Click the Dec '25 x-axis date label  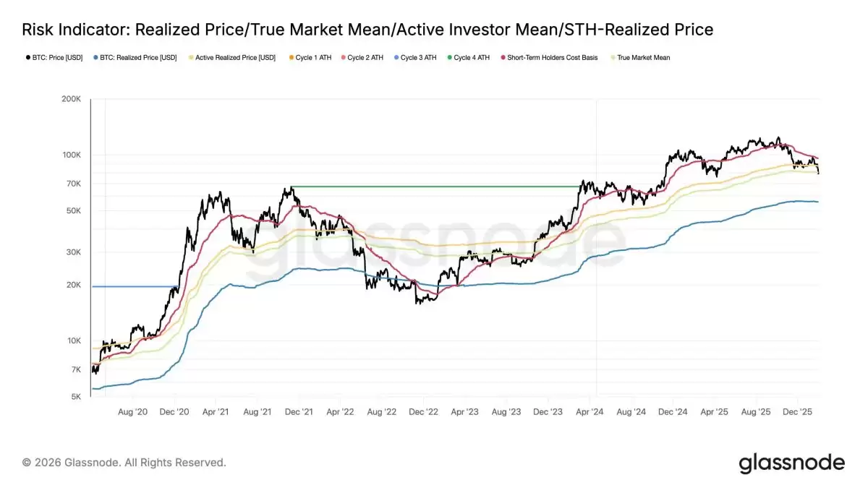tap(796, 411)
